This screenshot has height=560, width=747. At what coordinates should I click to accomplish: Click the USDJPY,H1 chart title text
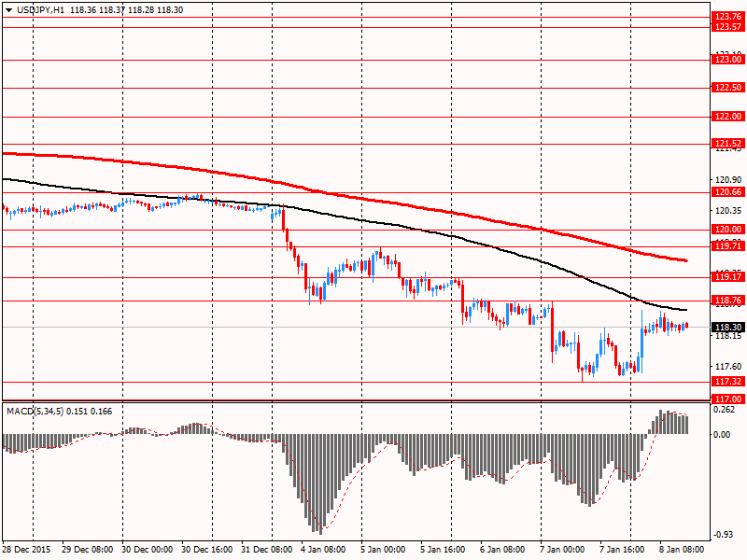[x=40, y=10]
